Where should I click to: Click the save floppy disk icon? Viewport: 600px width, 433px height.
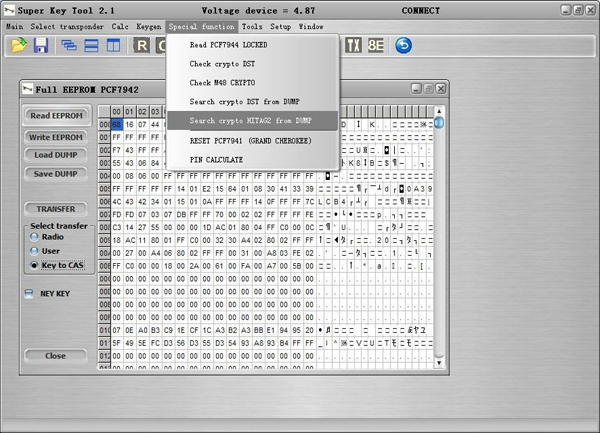41,45
